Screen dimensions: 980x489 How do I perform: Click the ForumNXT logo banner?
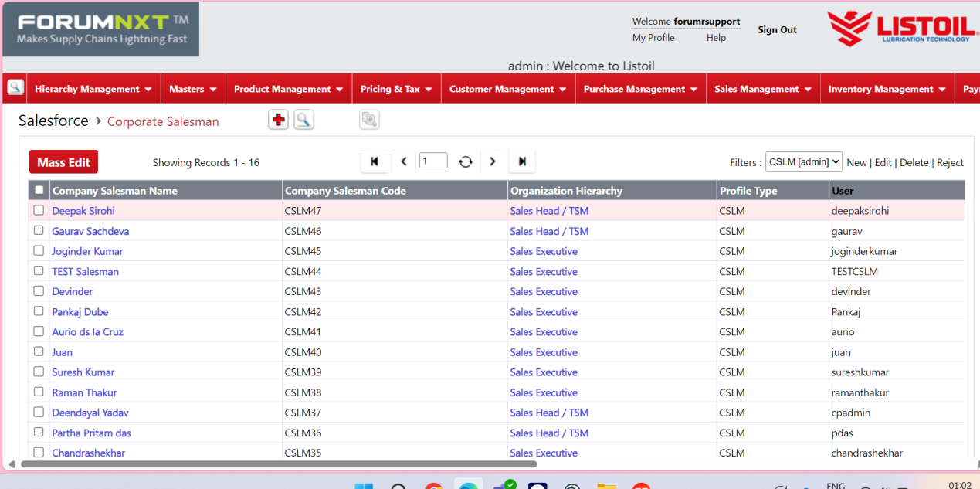tap(101, 29)
